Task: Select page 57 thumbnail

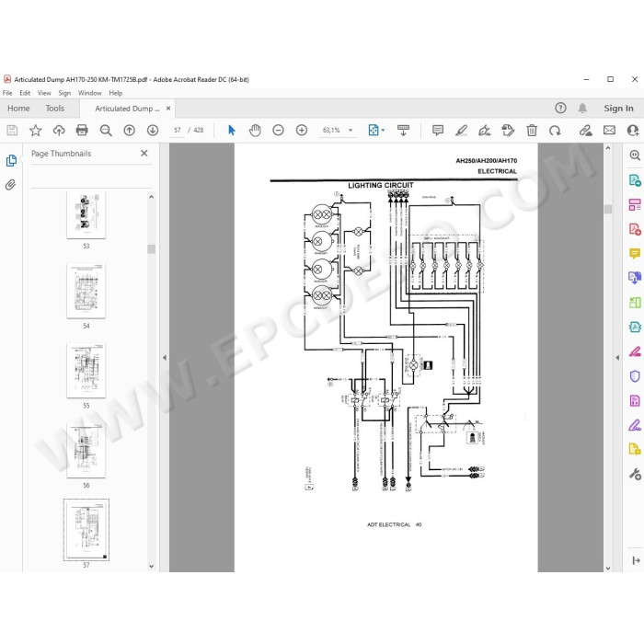Action: coord(86,530)
